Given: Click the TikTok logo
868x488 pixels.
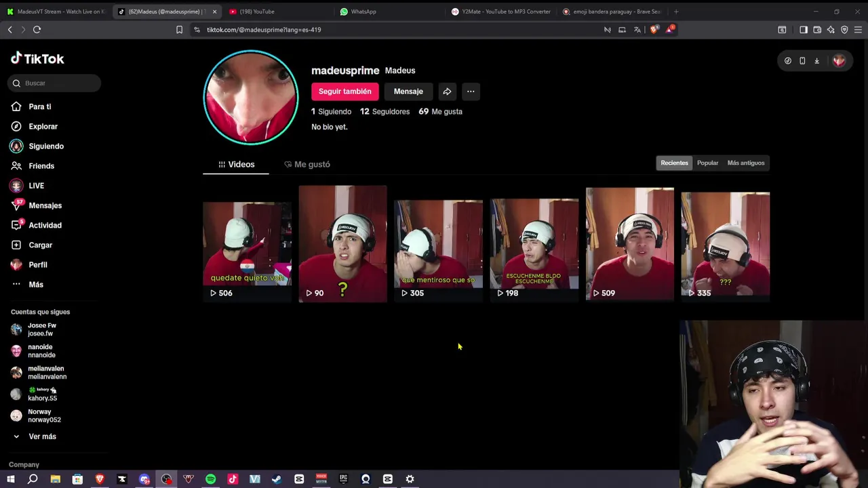Looking at the screenshot, I should (37, 59).
